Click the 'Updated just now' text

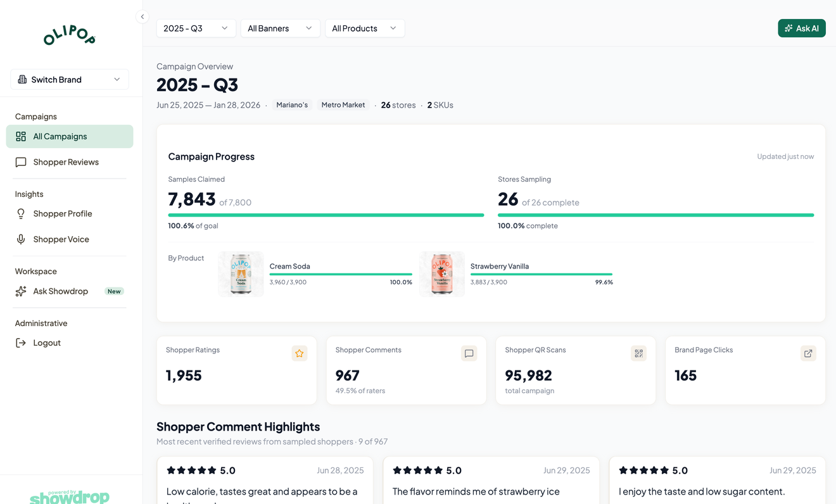coord(785,156)
